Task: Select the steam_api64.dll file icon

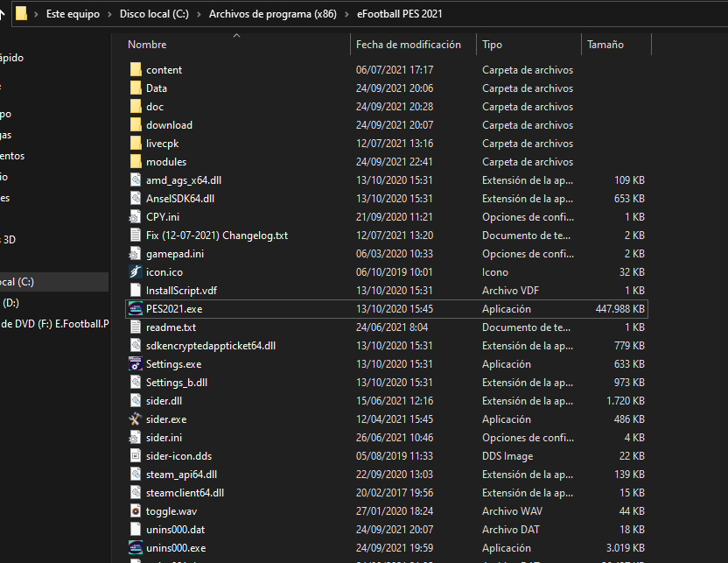Action: 136,475
